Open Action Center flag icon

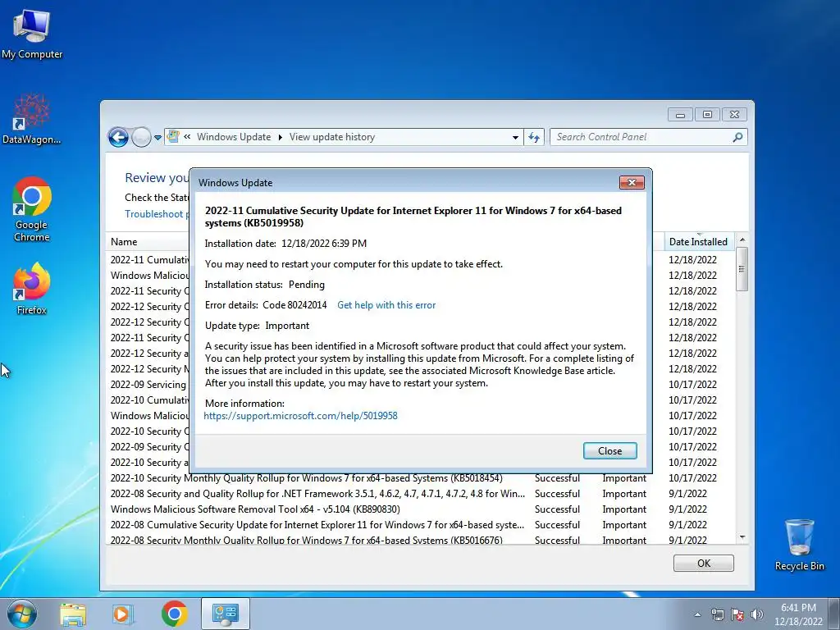(737, 614)
